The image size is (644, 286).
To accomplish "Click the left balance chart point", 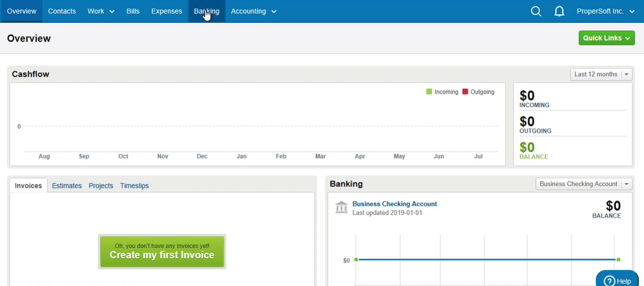I will pyautogui.click(x=356, y=259).
